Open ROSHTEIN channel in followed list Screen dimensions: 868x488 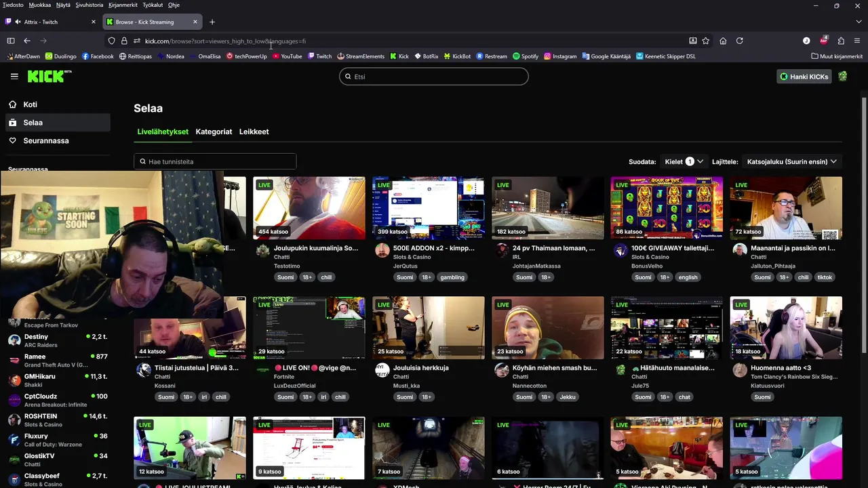(58, 420)
